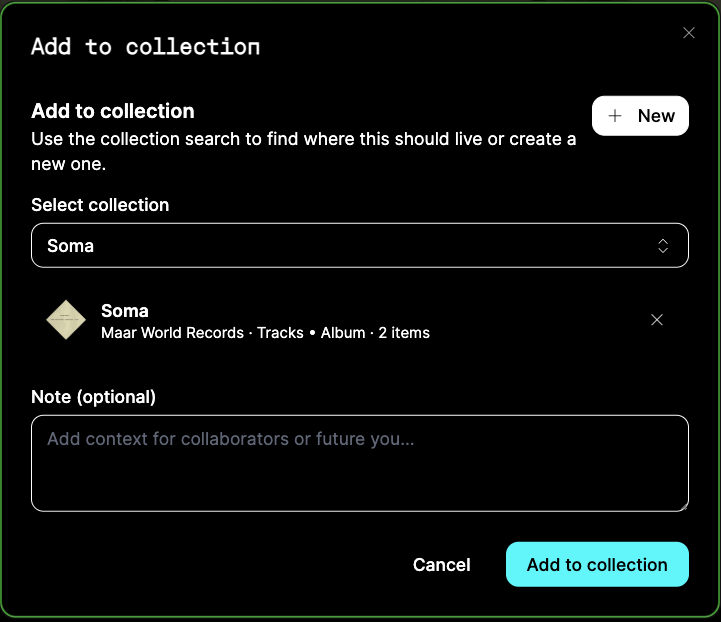This screenshot has height=622, width=721.
Task: Click the Maar World Records subtitle text
Action: [172, 333]
